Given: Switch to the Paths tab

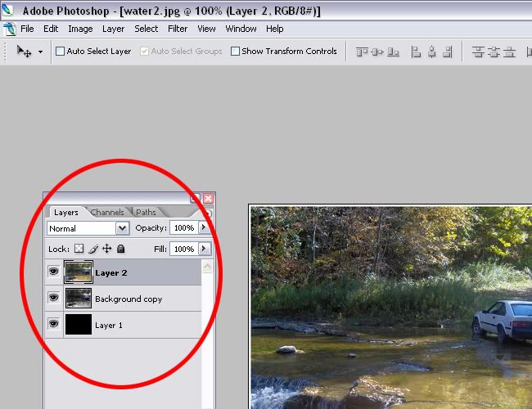Looking at the screenshot, I should (146, 213).
